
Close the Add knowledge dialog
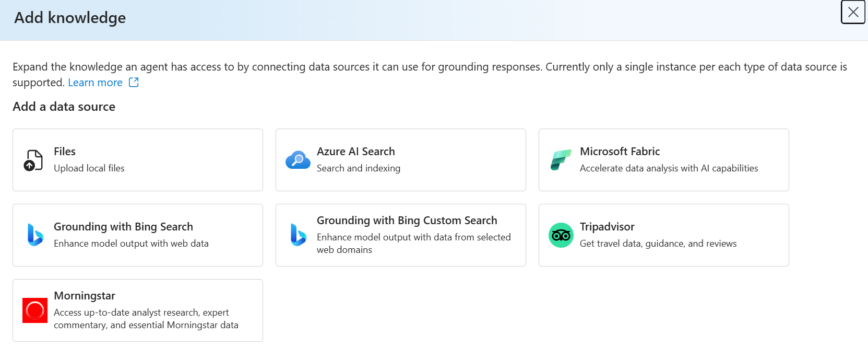coord(853,12)
